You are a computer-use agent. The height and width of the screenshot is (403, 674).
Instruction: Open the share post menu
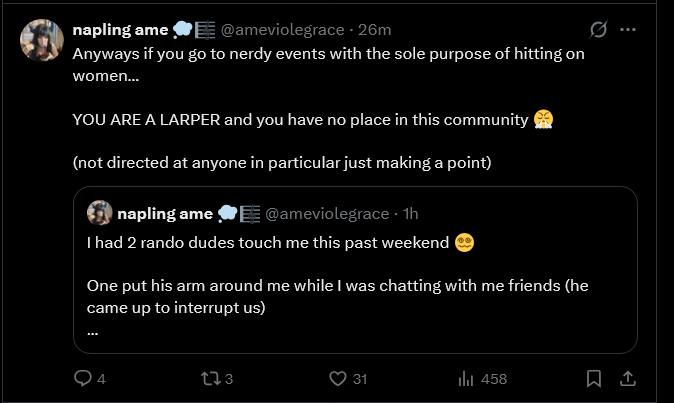[628, 379]
